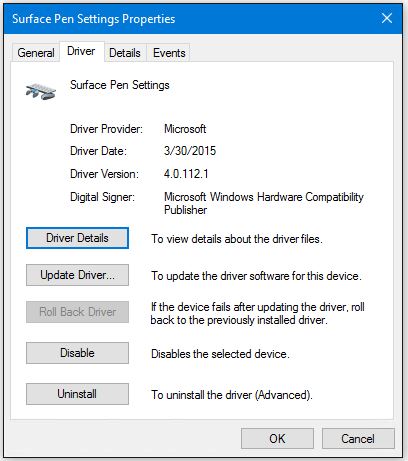
Task: Select the Driver Provider value Microsoft
Action: pyautogui.click(x=185, y=129)
